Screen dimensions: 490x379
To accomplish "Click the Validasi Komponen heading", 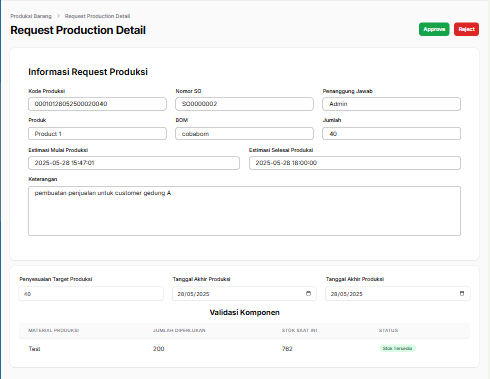I will coord(244,312).
